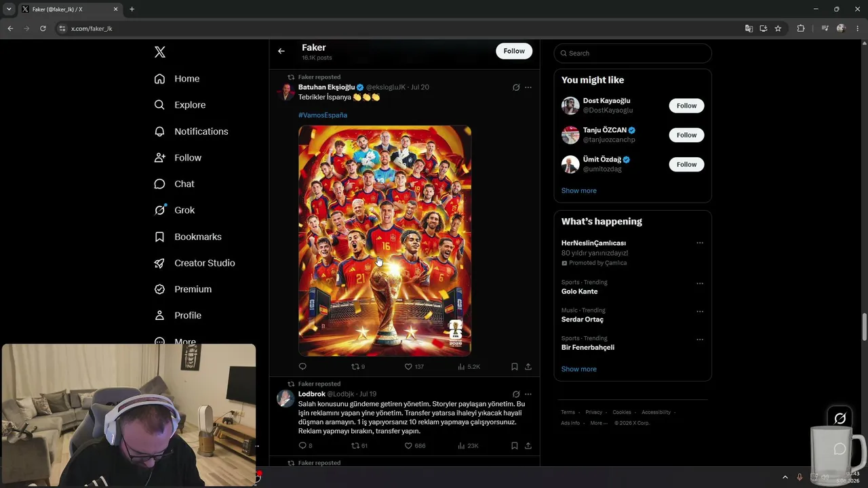Open the Golo Kante trending topic

pos(580,291)
